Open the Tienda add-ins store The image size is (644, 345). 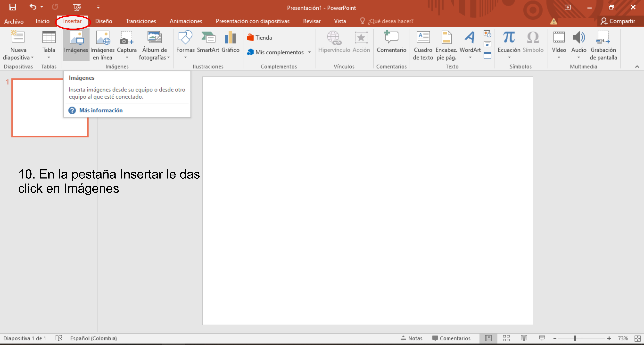260,37
